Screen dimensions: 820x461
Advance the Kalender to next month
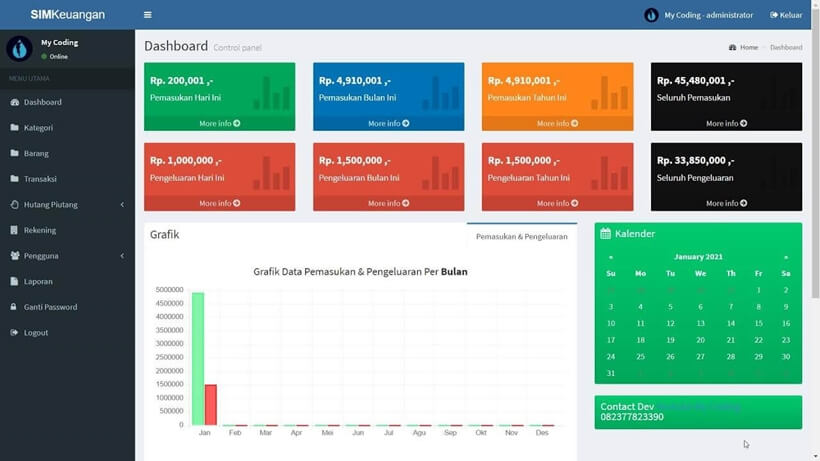tap(786, 257)
